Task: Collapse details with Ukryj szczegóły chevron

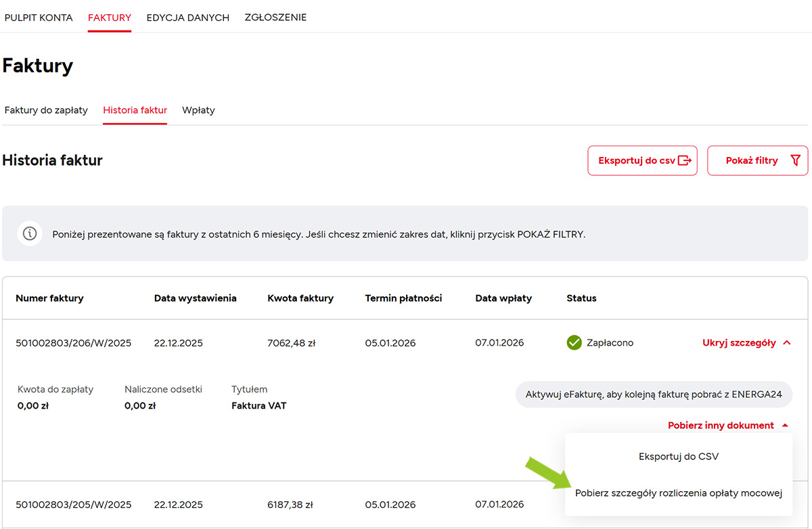Action: (786, 343)
